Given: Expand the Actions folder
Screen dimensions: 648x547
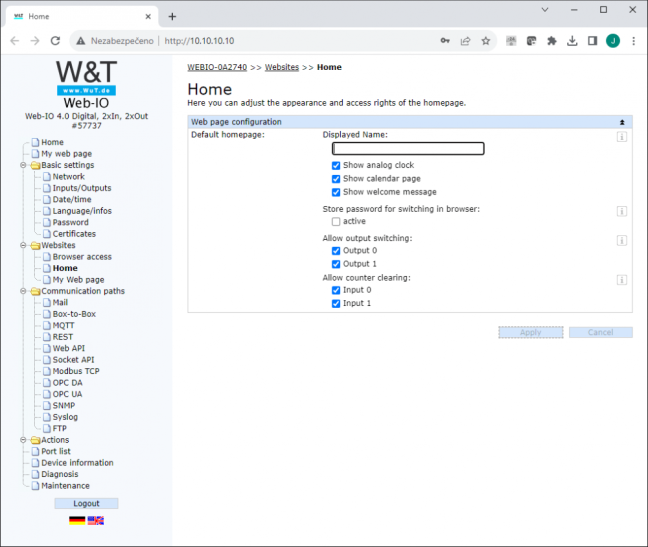Looking at the screenshot, I should pyautogui.click(x=23, y=440).
